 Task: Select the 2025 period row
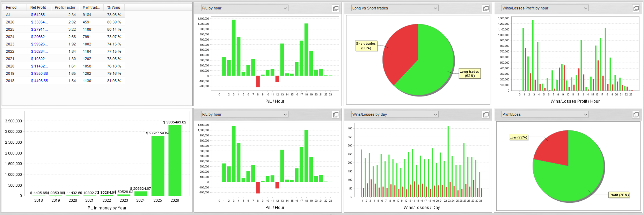[x=64, y=29]
